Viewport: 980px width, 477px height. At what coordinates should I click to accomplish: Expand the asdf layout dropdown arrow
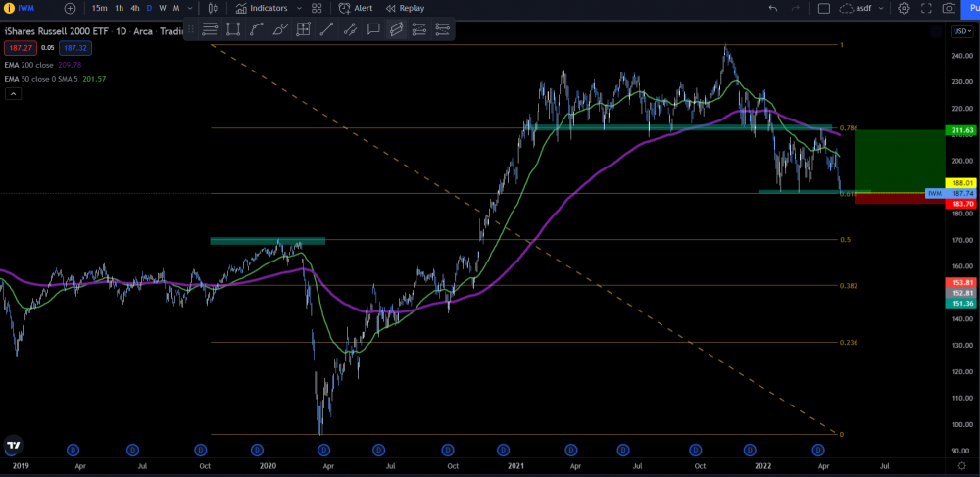881,8
